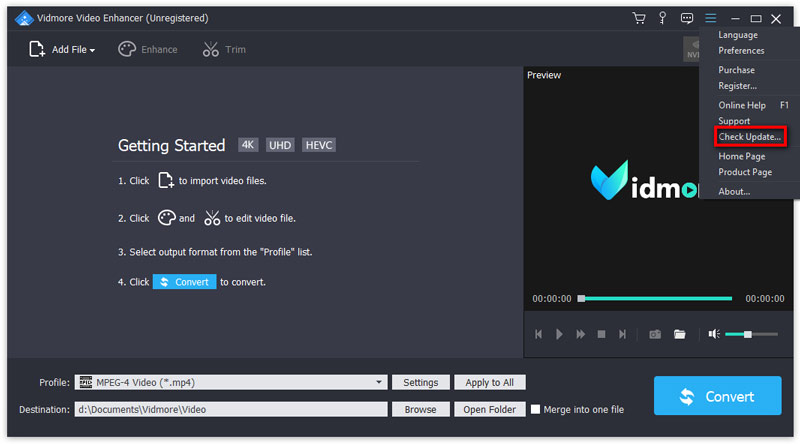Open the snapshot folder icon
Screen dimensions: 800x444
[680, 334]
